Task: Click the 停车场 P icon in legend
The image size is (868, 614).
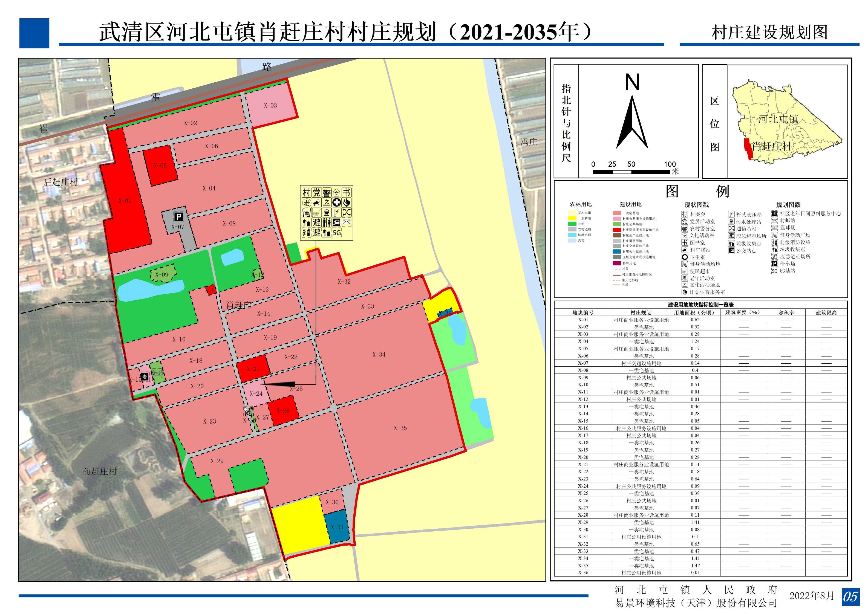Action: coord(775,263)
